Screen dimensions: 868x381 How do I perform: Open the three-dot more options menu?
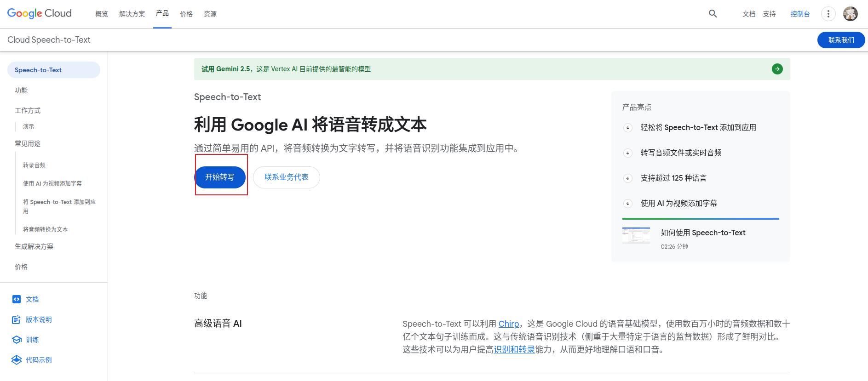pos(828,14)
